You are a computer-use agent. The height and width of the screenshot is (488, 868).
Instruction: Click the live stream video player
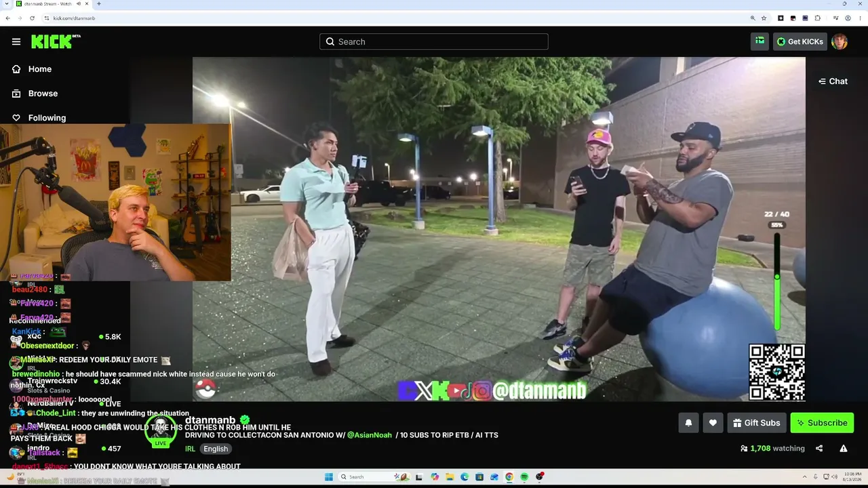(x=499, y=229)
